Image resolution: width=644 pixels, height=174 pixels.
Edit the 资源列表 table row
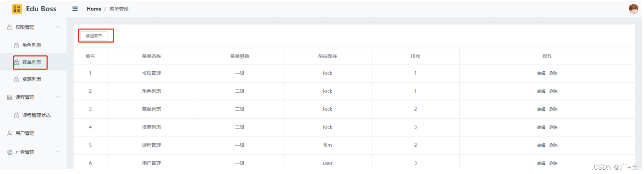pos(541,127)
